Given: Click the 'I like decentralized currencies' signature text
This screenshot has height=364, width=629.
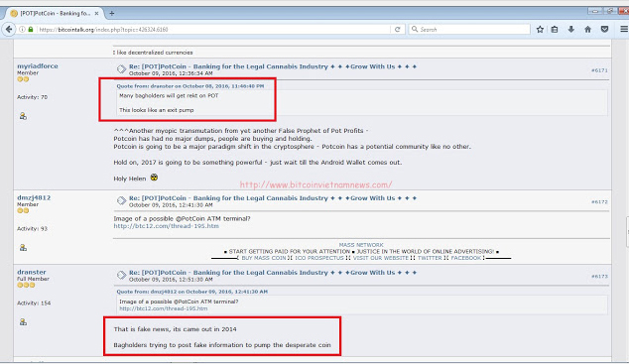Looking at the screenshot, I should coord(153,53).
